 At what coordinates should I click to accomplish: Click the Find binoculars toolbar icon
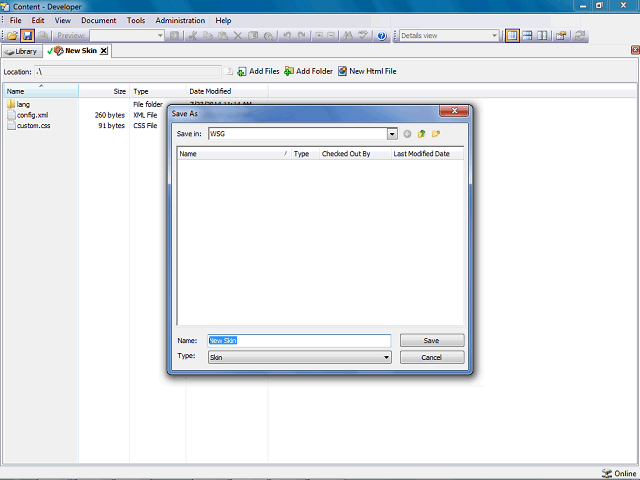(348, 36)
